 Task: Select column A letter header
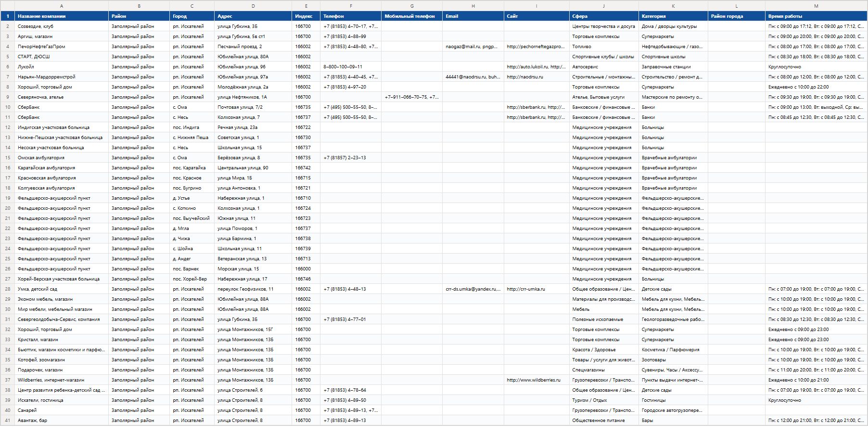[x=62, y=6]
